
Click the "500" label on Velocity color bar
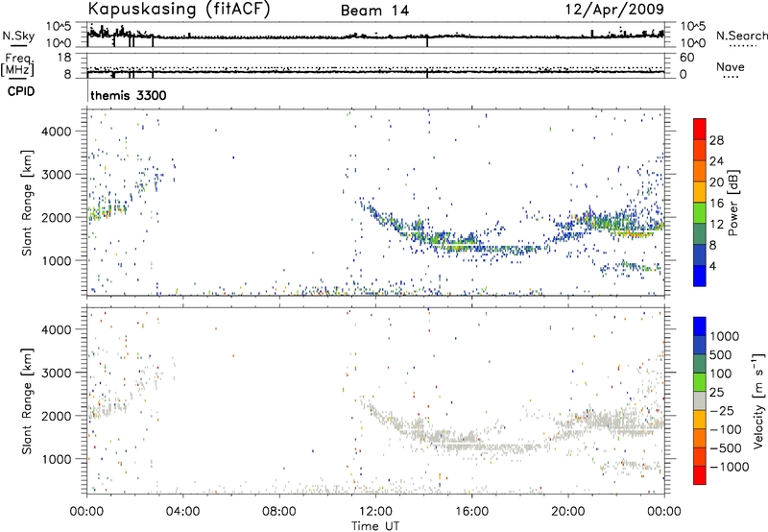(721, 355)
